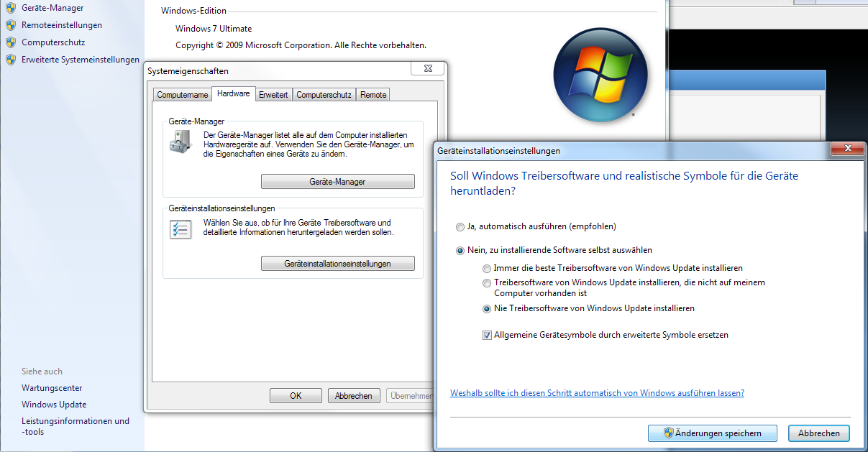
Task: Click Abbrechen in Geräteinstallationseinstellungen dialog
Action: (x=819, y=433)
